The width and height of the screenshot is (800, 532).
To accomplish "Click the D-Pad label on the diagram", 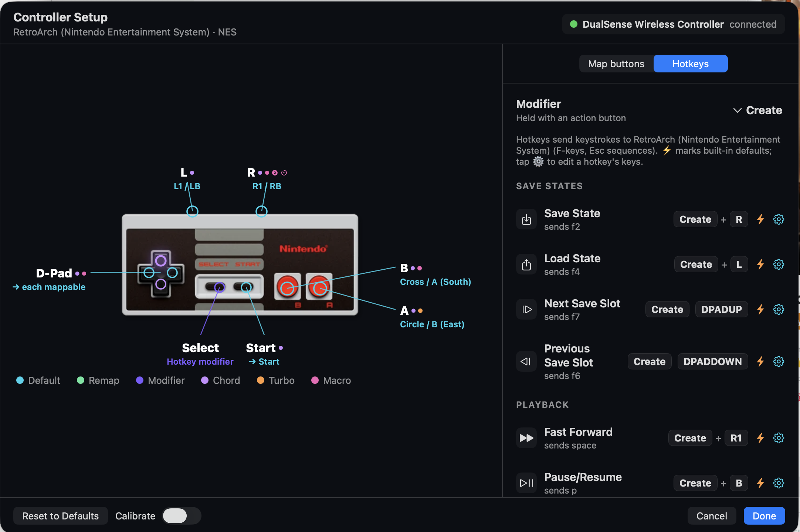I will pyautogui.click(x=54, y=273).
